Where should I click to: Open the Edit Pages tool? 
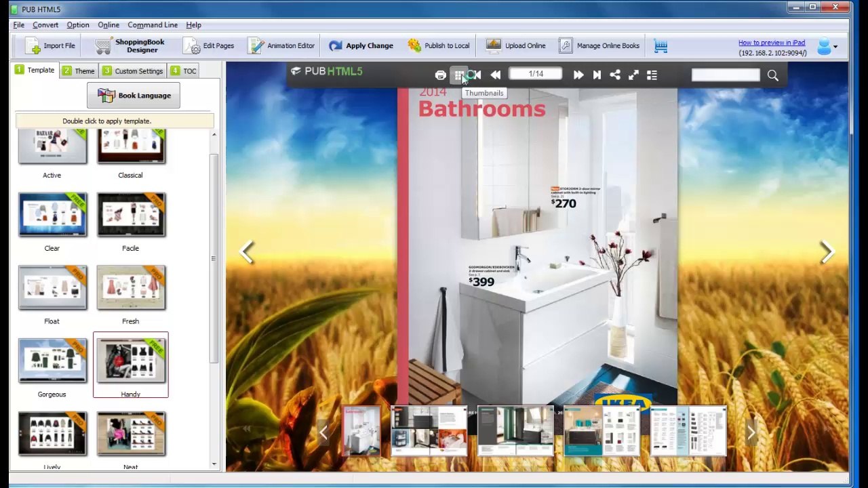[x=209, y=45]
